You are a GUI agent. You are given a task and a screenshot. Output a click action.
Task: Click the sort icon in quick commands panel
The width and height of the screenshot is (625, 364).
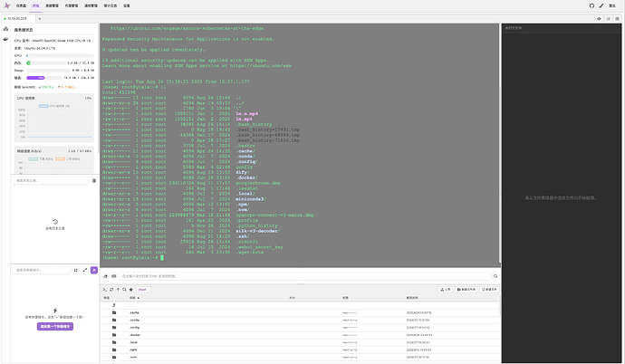point(75,270)
